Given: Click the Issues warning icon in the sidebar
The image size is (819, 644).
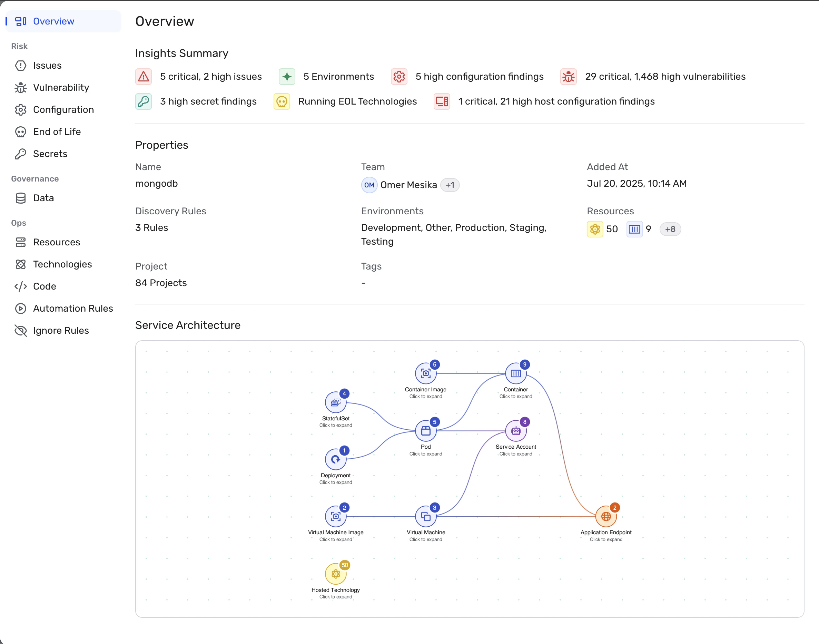Looking at the screenshot, I should pos(20,66).
